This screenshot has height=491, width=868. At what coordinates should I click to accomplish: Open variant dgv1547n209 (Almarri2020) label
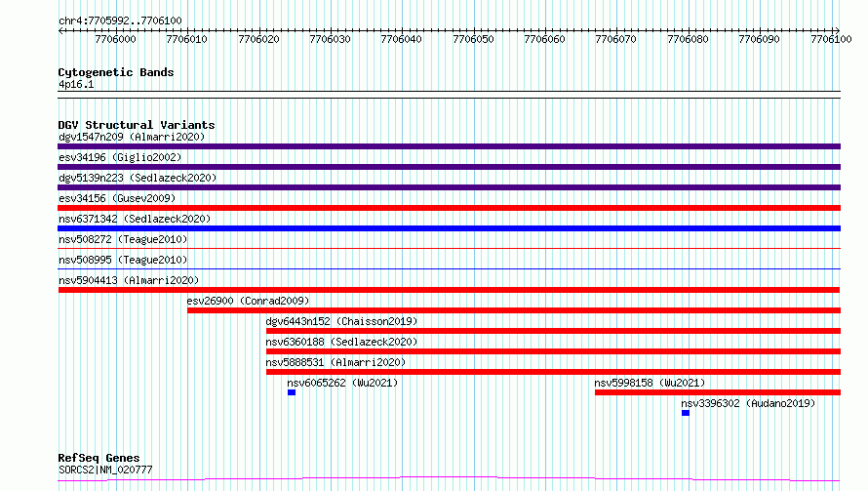point(132,137)
